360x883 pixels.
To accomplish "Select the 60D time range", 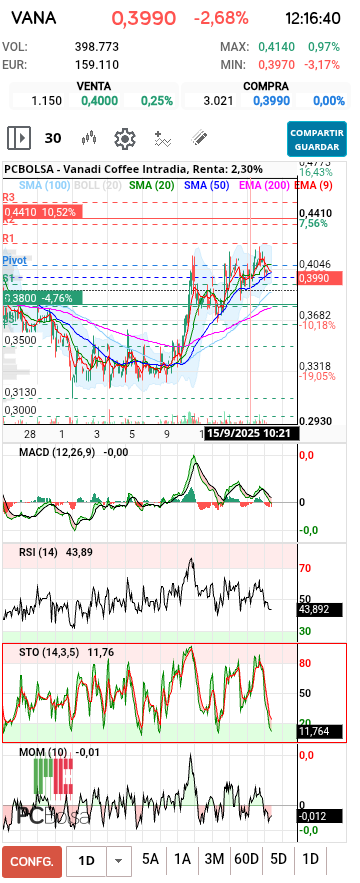I will coord(246,859).
